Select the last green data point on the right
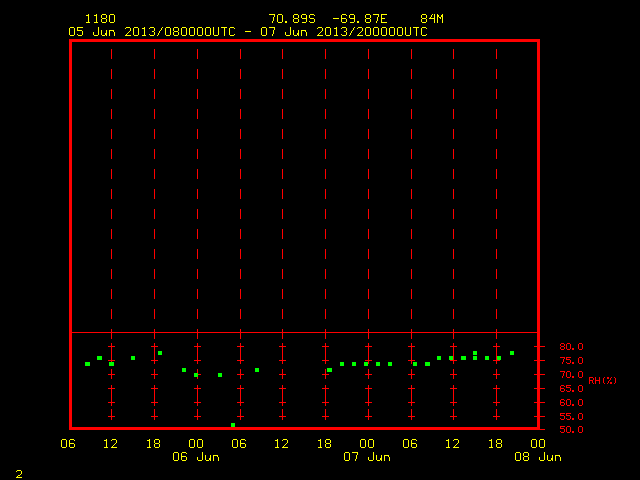 tap(512, 353)
